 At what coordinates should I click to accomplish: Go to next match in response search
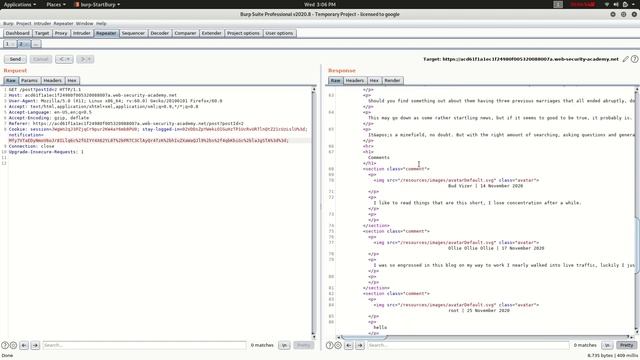(x=360, y=345)
